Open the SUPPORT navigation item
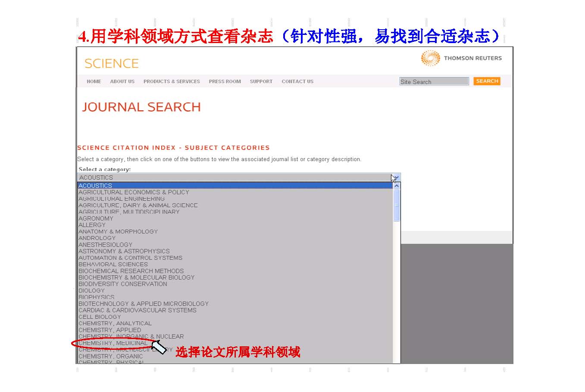The height and width of the screenshot is (392, 585). click(261, 81)
